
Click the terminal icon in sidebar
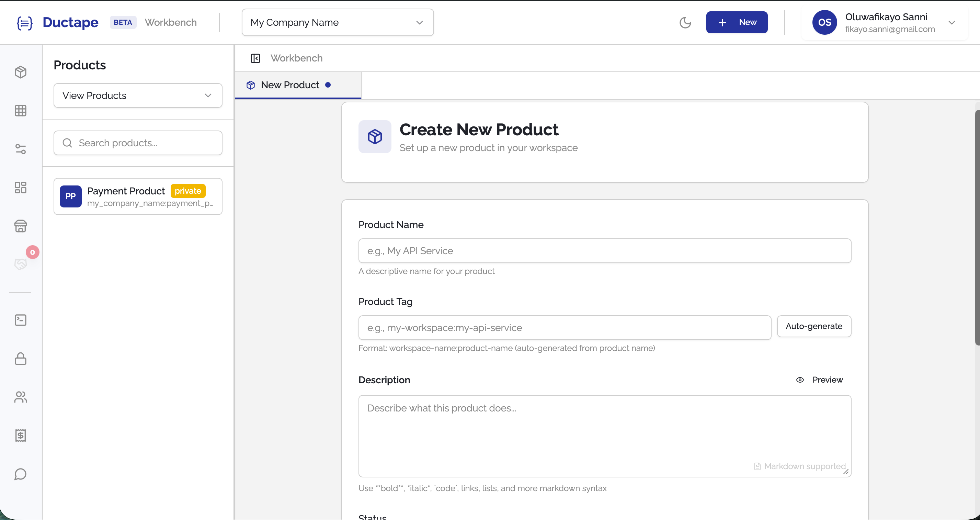(21, 320)
